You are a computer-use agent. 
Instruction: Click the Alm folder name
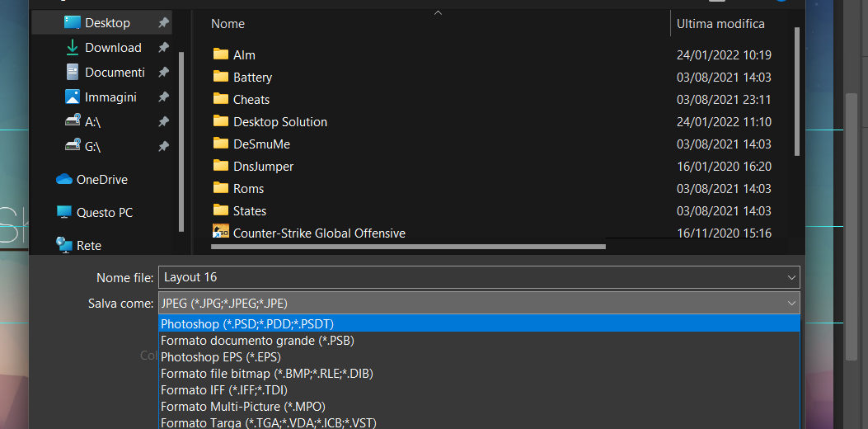(244, 55)
